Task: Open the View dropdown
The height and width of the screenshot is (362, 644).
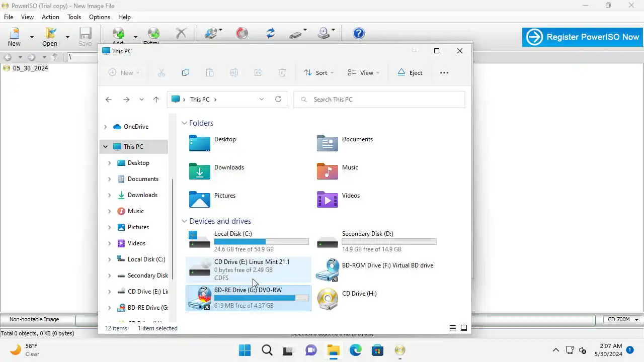Action: click(364, 72)
